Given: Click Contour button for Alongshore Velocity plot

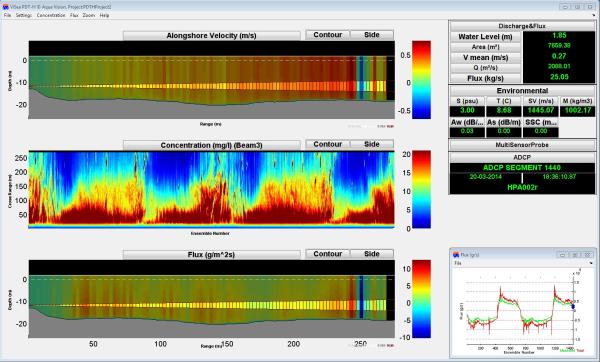Looking at the screenshot, I should click(328, 35).
